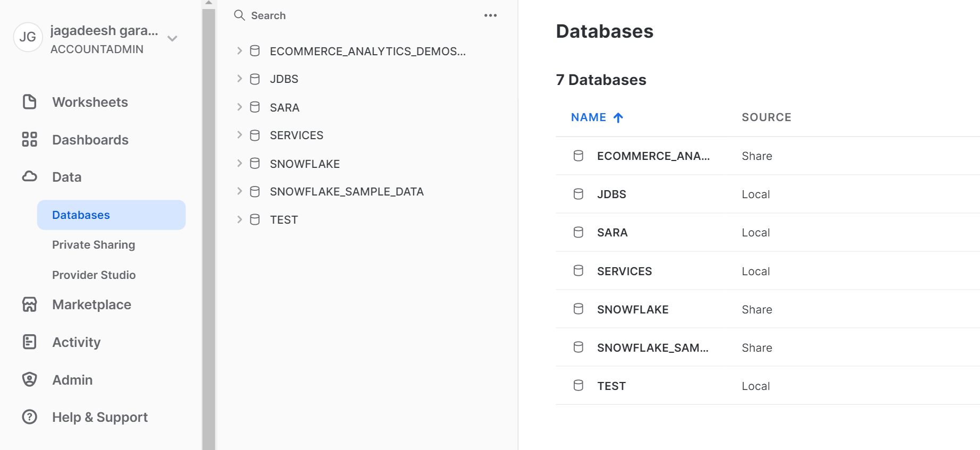This screenshot has height=450, width=980.
Task: Open the three-dot more options menu
Action: coord(490,15)
